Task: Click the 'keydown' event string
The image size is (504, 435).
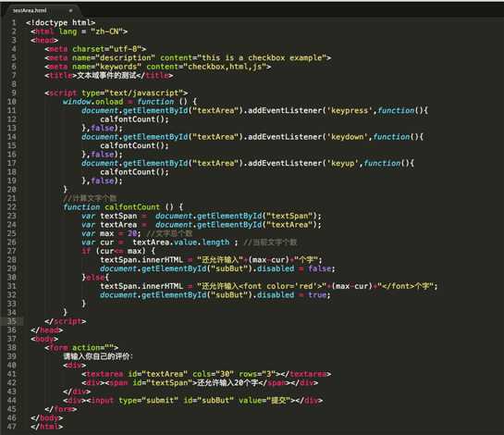Action: [x=347, y=137]
